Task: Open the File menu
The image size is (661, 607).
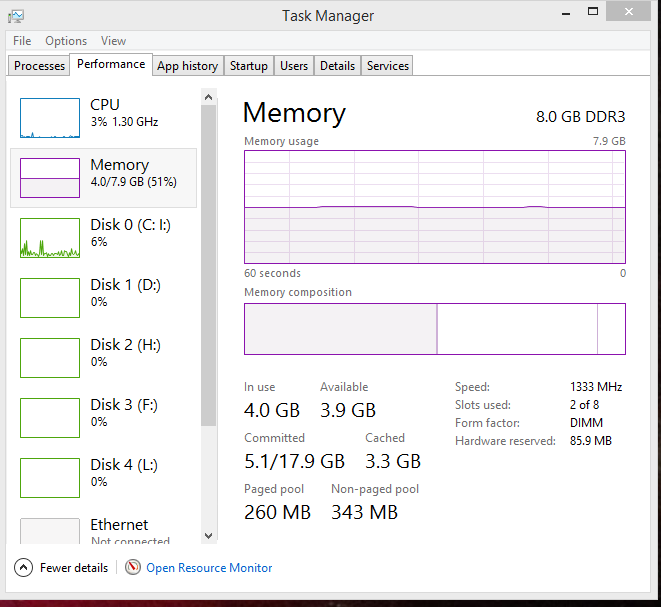Action: (x=22, y=41)
